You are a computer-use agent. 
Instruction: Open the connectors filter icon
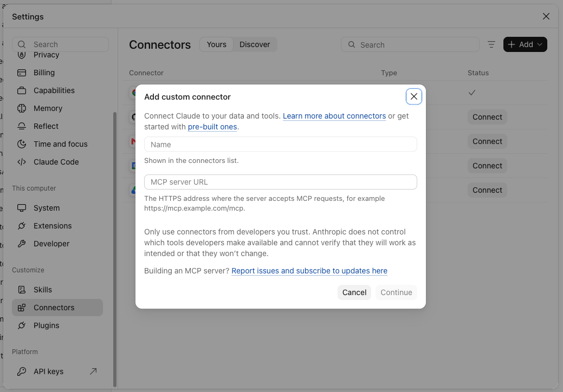pyautogui.click(x=491, y=44)
